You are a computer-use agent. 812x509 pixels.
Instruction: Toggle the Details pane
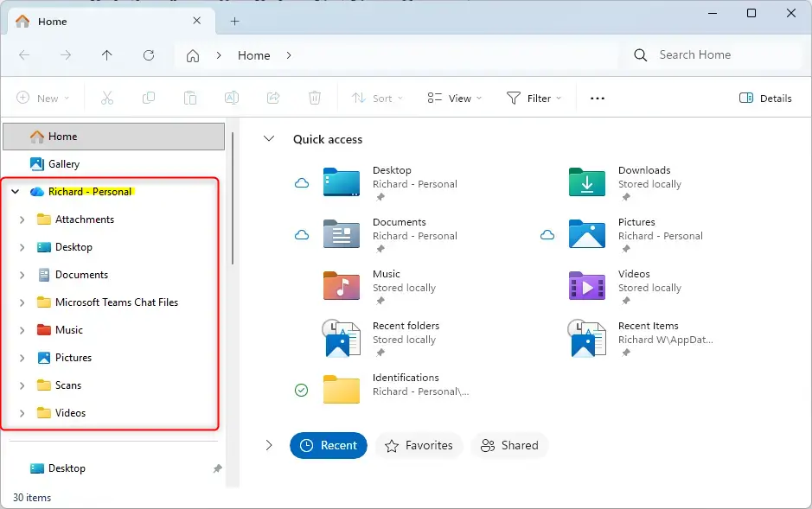pos(765,98)
